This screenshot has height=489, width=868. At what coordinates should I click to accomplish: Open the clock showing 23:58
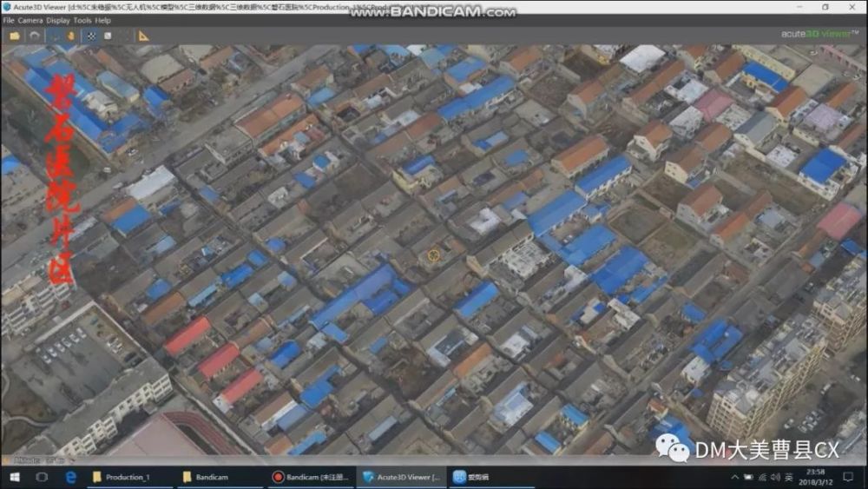(x=815, y=477)
